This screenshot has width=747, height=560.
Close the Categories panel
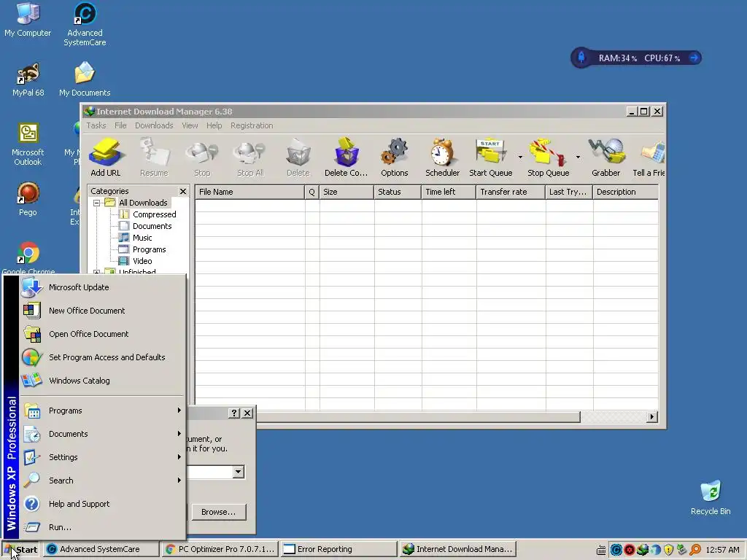click(x=183, y=192)
